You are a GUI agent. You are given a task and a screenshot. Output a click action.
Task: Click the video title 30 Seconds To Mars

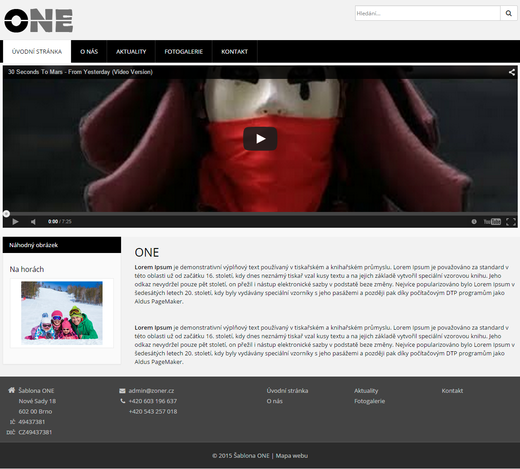click(80, 72)
